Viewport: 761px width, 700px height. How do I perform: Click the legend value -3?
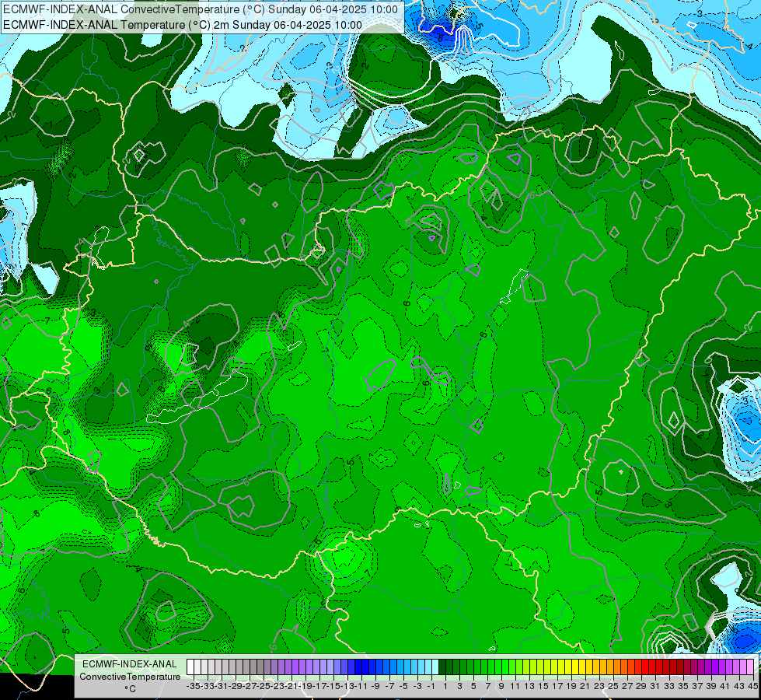[x=417, y=686]
